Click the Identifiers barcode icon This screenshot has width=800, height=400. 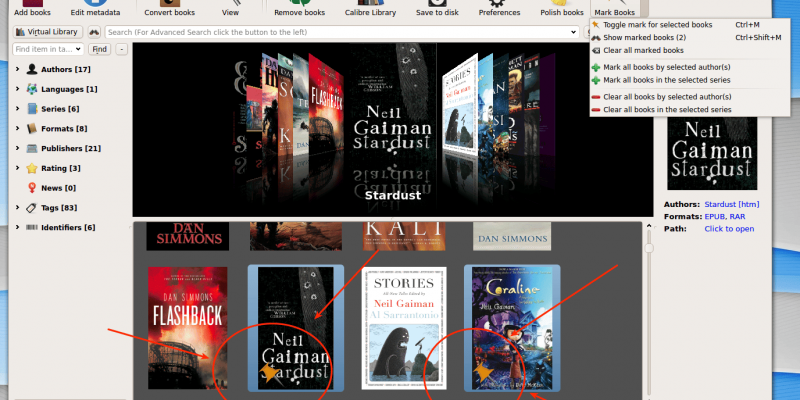pos(32,228)
